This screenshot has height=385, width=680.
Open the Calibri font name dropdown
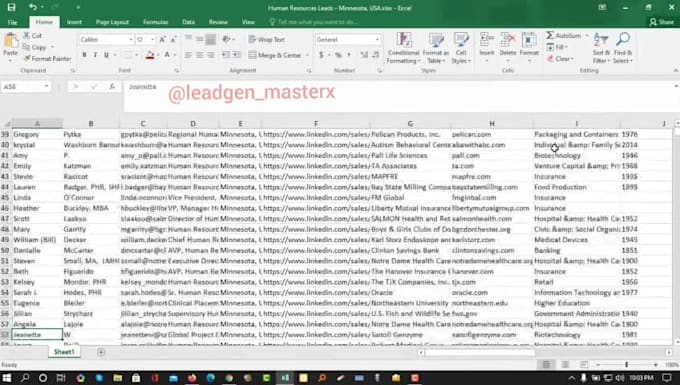(x=131, y=39)
